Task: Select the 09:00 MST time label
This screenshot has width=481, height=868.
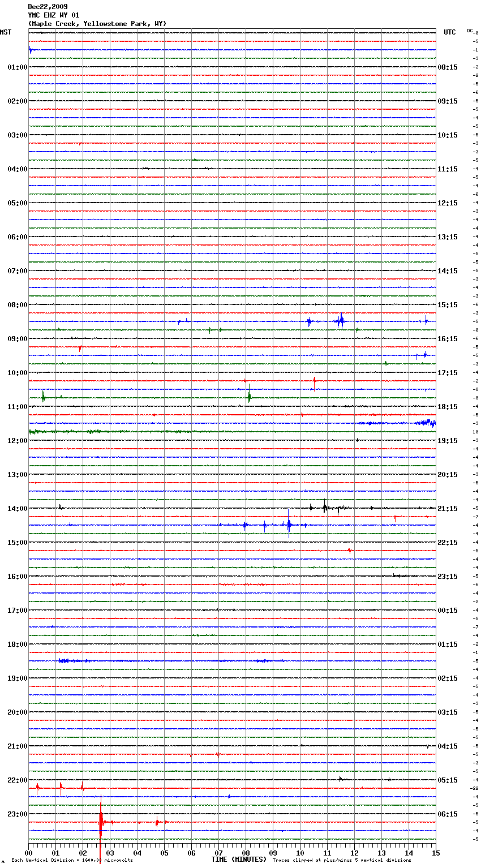Action: click(x=18, y=339)
